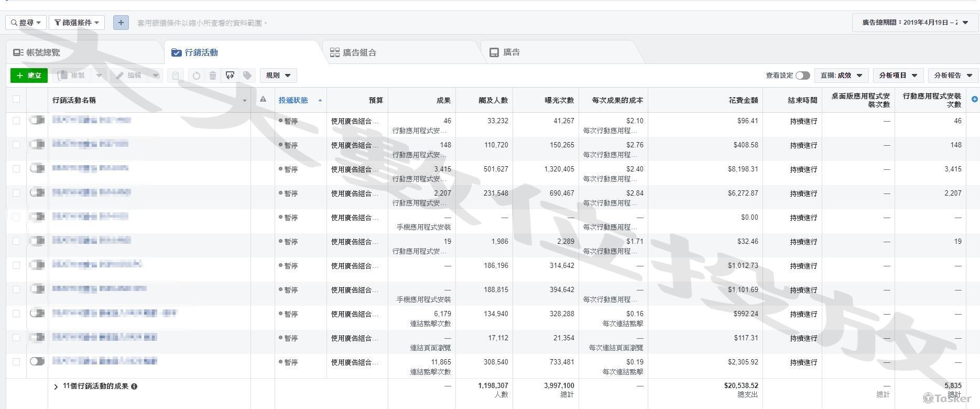Open the 廣告總期間 date range picker
Screen dimensions: 980x409
[x=915, y=23]
